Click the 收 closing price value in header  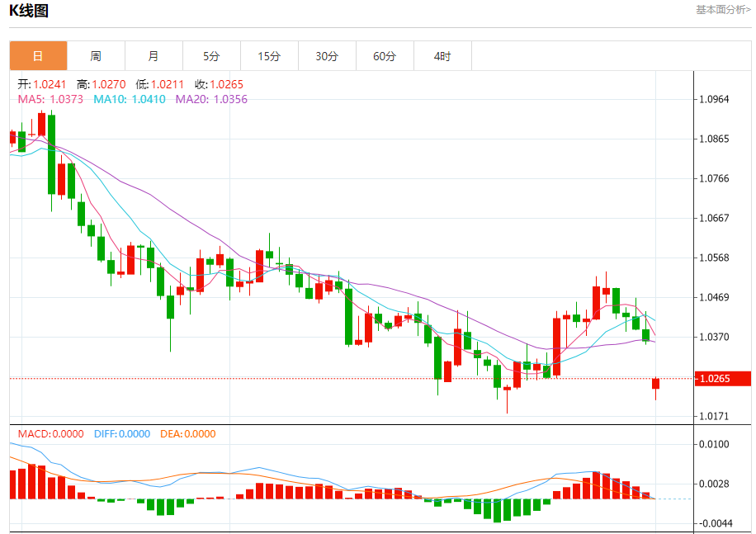[219, 84]
